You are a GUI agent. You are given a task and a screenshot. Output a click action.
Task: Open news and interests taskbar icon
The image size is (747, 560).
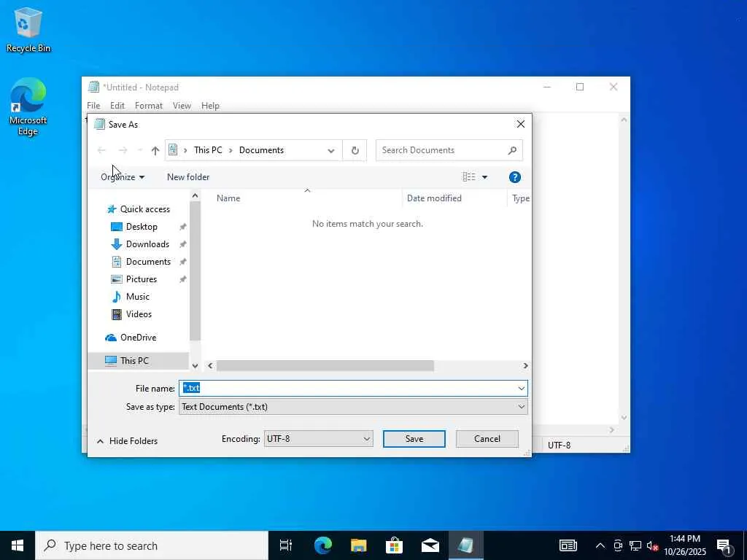click(568, 545)
